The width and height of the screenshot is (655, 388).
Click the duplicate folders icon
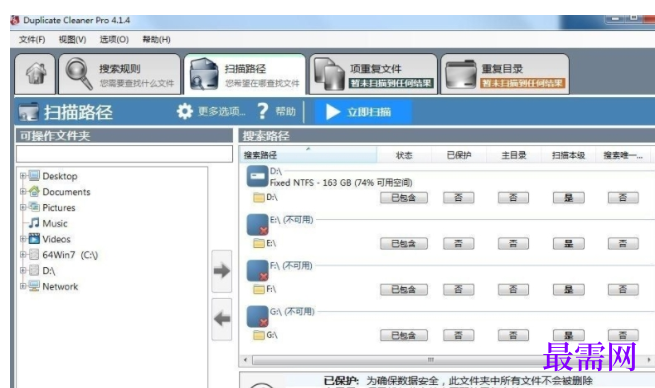coord(460,75)
